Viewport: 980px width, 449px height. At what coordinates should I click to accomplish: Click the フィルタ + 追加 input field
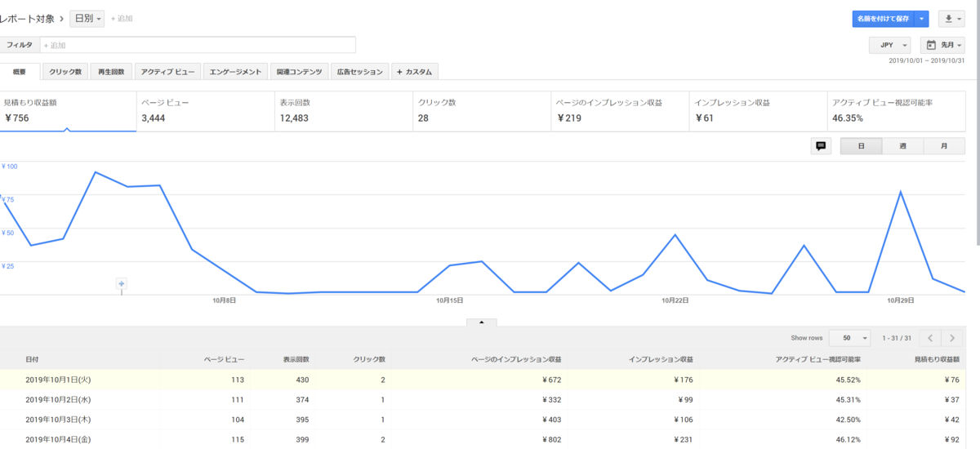(198, 45)
